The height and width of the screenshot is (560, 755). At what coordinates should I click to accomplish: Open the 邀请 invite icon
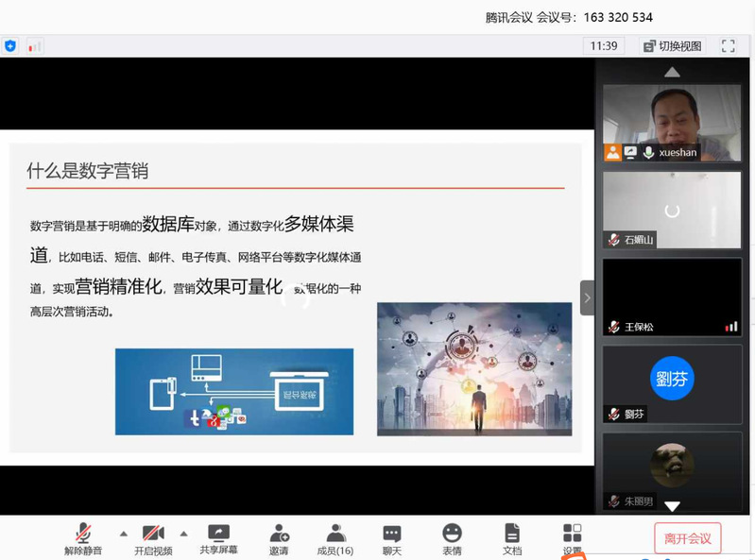click(279, 538)
